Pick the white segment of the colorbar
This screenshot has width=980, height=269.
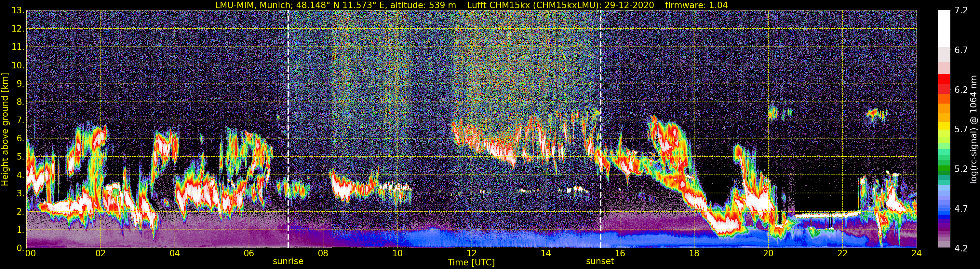(x=944, y=29)
